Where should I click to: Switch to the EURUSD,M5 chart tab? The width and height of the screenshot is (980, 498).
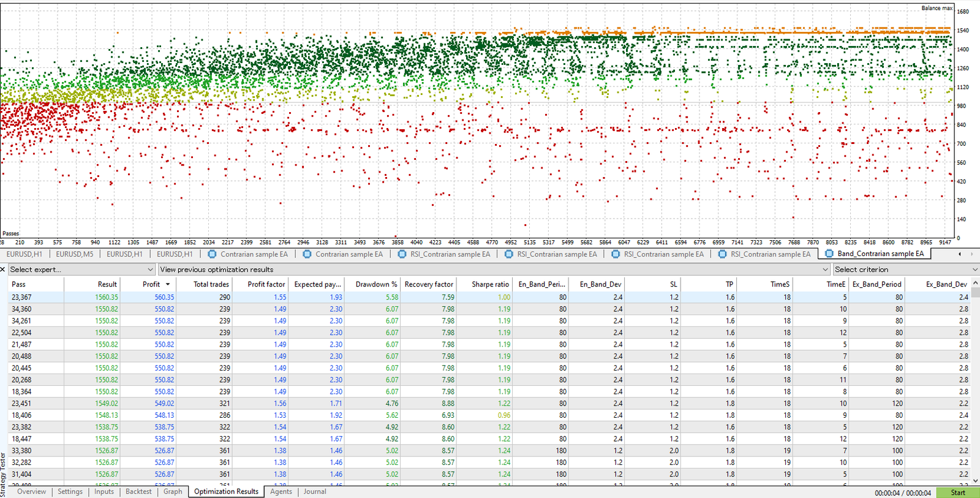click(x=75, y=254)
